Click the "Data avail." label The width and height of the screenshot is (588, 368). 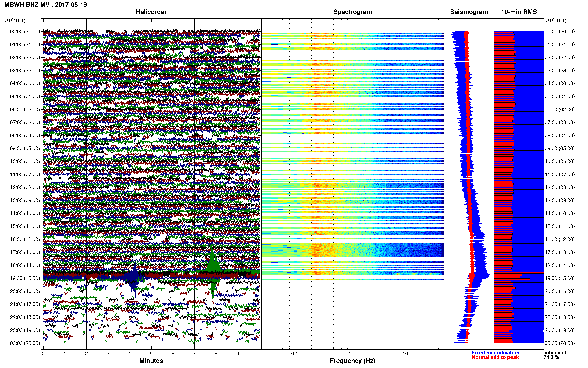click(x=555, y=353)
